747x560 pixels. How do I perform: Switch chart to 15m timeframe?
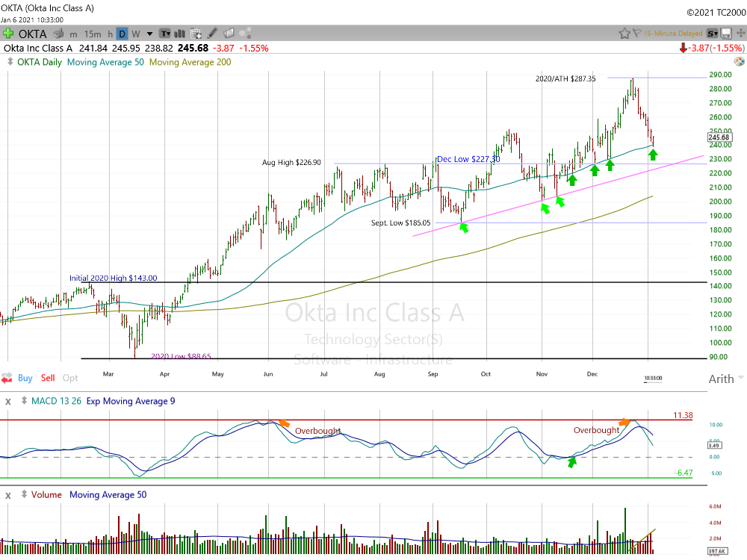[93, 34]
